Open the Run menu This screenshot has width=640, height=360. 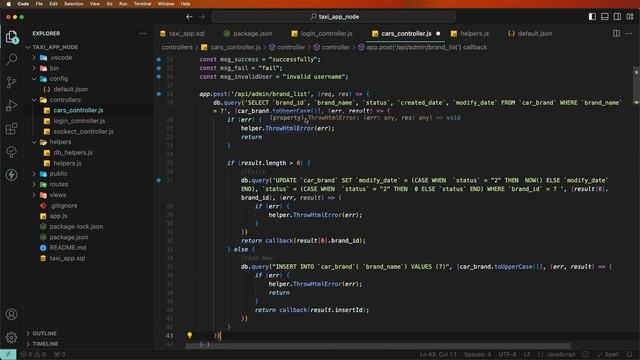[x=123, y=4]
